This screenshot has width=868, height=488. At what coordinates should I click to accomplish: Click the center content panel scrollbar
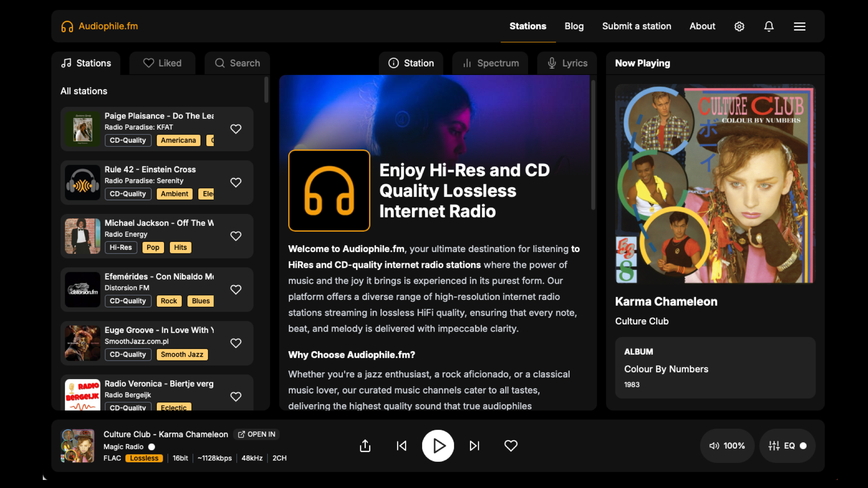[593, 144]
